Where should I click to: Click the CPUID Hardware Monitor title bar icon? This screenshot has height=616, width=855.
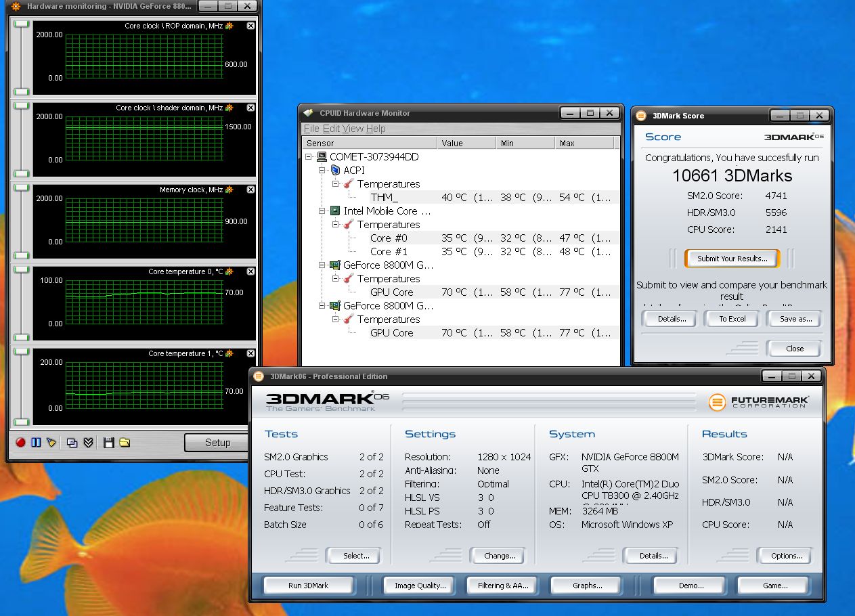308,113
